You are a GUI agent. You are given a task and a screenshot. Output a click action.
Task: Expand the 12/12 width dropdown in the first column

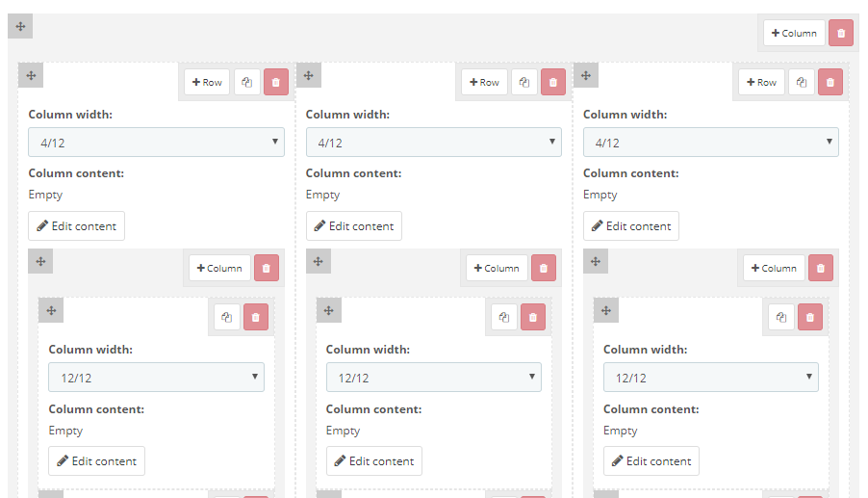[156, 378]
